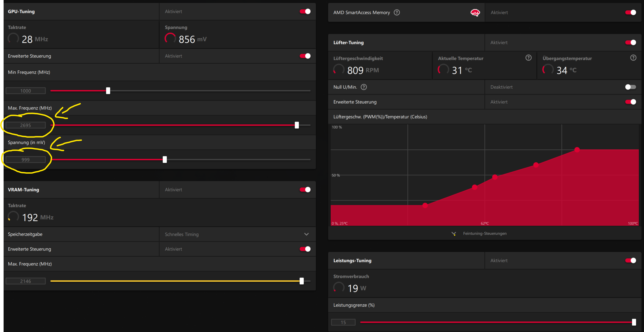644x332 pixels.
Task: Click the Speicherzeitgabe dropdown arrow
Action: pos(306,234)
